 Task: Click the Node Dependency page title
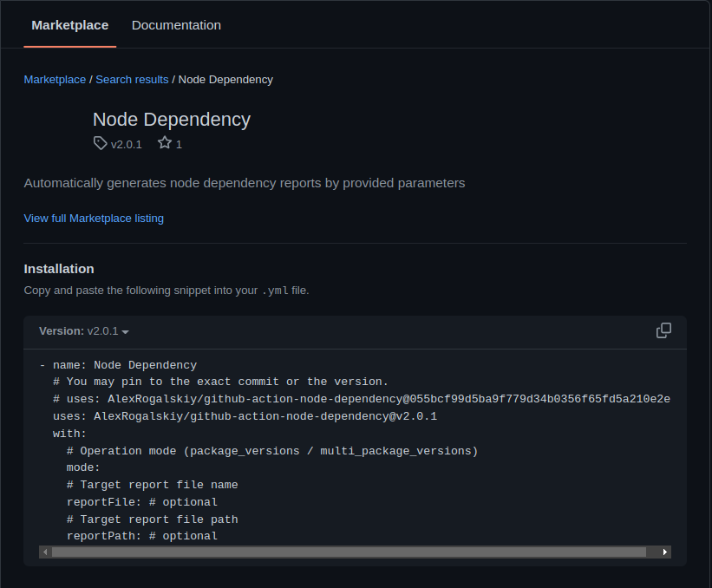[x=172, y=120]
